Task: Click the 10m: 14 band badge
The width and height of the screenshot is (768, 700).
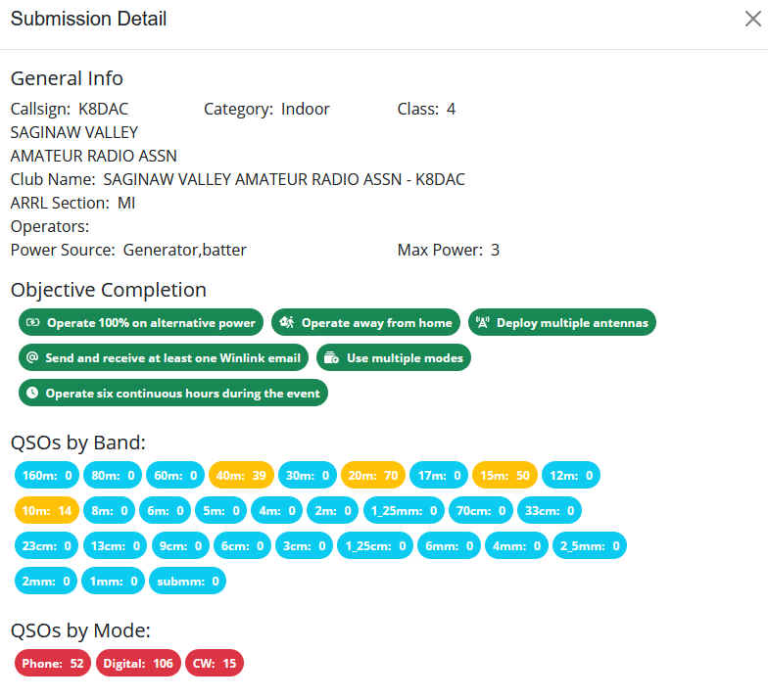Action: click(46, 510)
